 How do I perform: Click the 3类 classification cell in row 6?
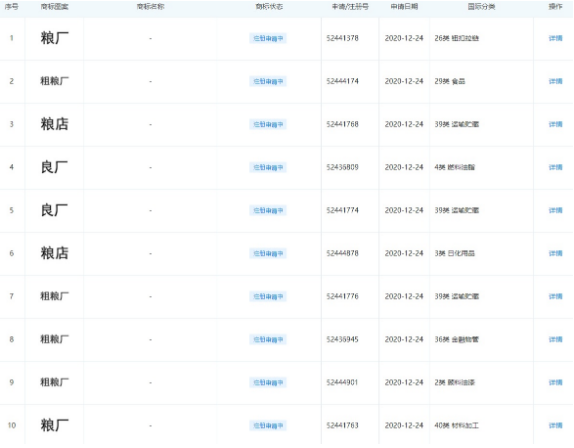coord(454,253)
